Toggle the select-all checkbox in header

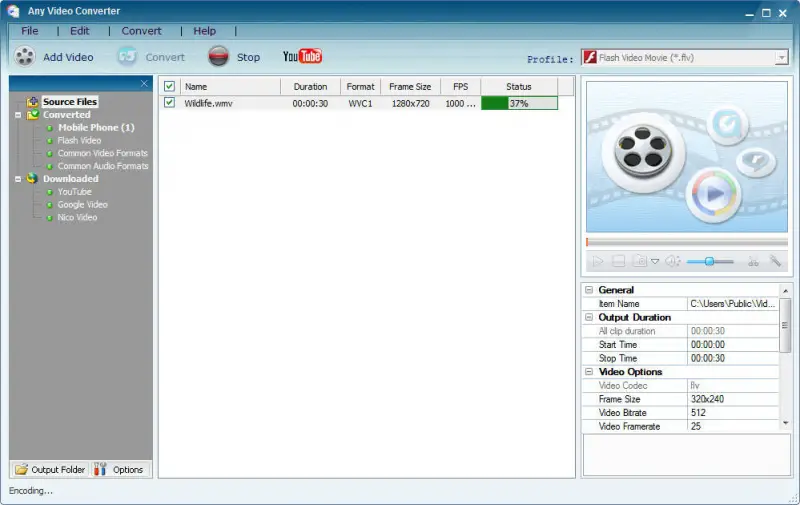coord(169,86)
